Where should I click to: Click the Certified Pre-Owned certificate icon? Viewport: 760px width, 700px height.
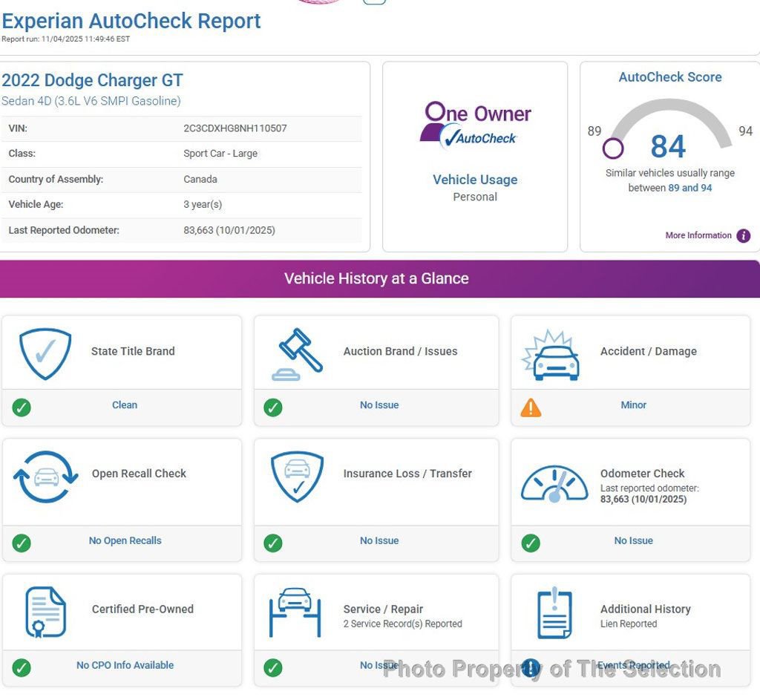45,612
